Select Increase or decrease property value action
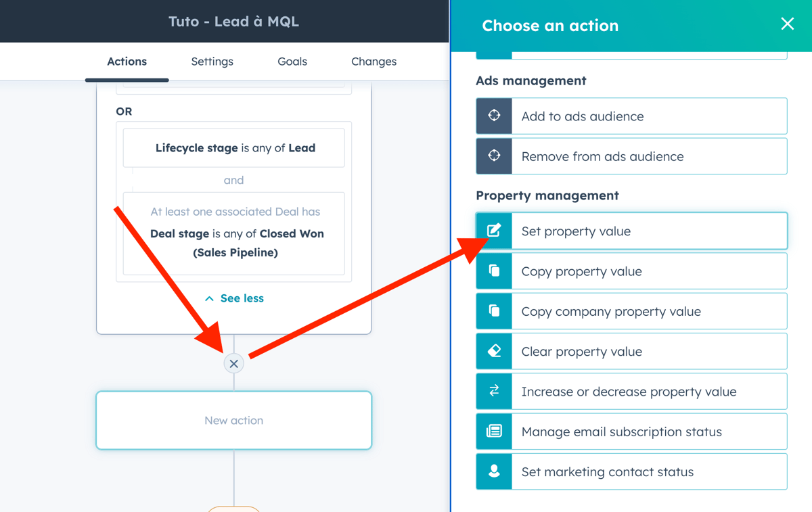Image resolution: width=812 pixels, height=512 pixels. 631,391
